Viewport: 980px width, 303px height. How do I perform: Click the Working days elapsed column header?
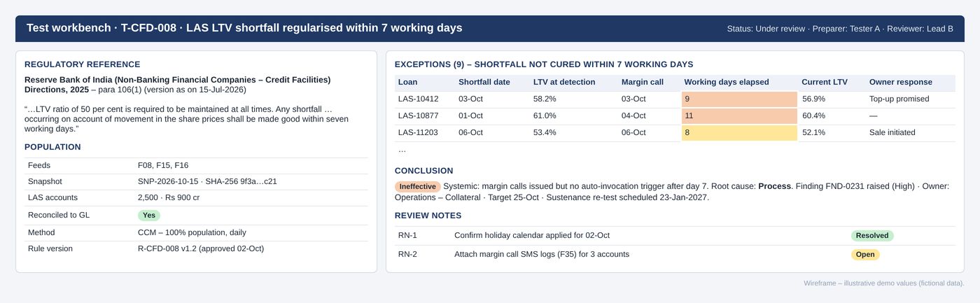click(727, 82)
